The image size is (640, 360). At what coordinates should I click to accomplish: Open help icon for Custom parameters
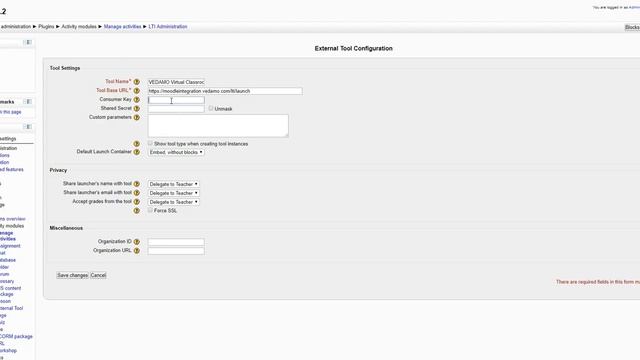pos(137,118)
